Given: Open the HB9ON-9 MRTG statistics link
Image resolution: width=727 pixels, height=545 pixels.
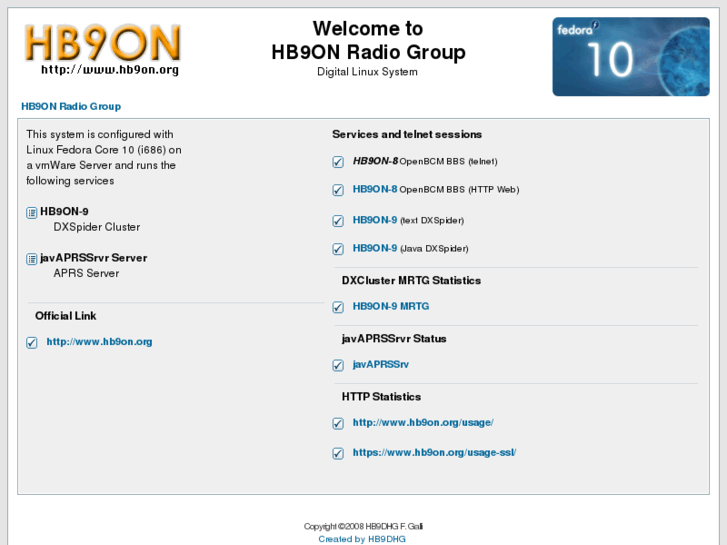Looking at the screenshot, I should (391, 306).
